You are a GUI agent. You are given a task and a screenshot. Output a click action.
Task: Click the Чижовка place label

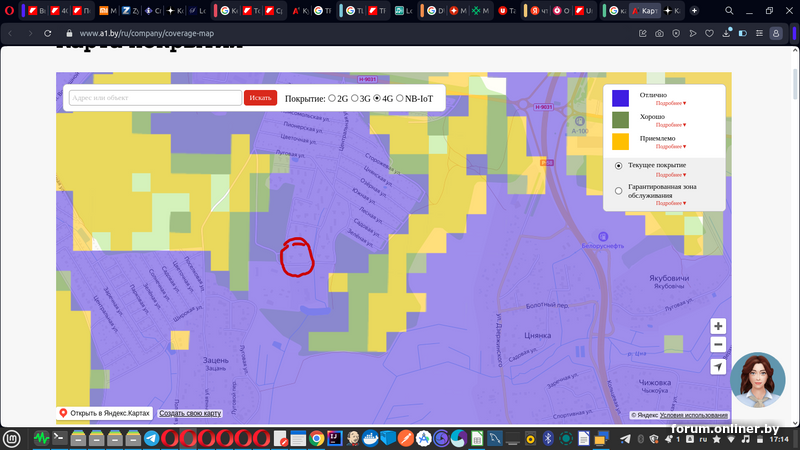(x=655, y=383)
